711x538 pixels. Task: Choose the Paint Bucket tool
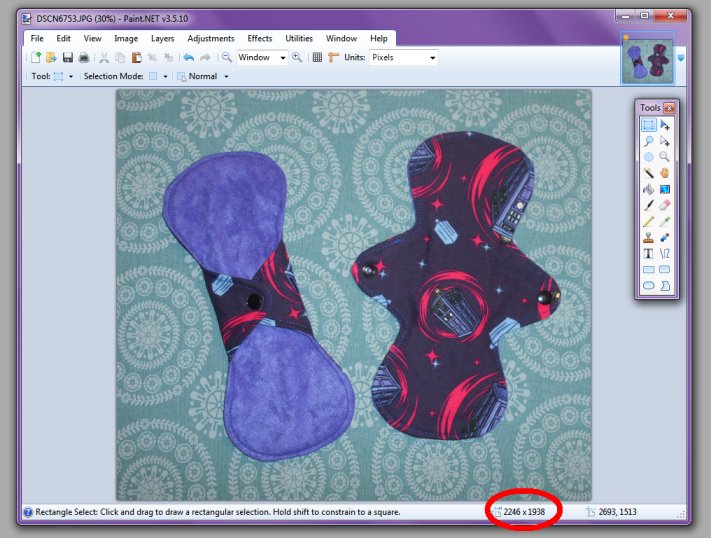(648, 189)
